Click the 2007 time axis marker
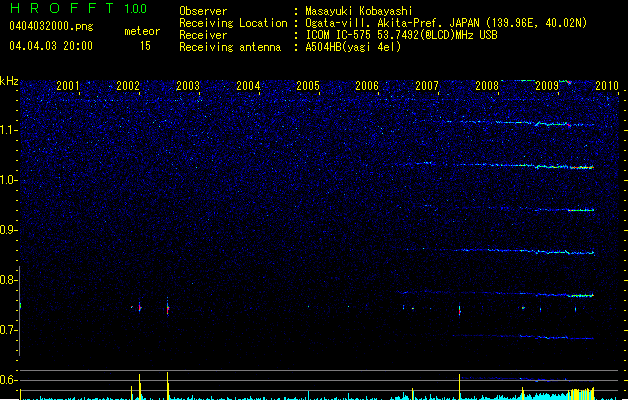629x400 pixels. 427,86
